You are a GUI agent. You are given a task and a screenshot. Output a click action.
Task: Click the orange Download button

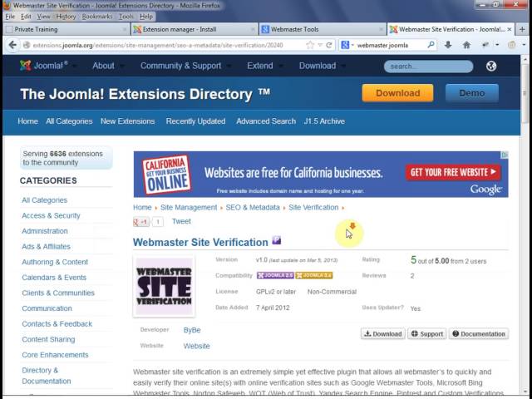[x=397, y=93]
